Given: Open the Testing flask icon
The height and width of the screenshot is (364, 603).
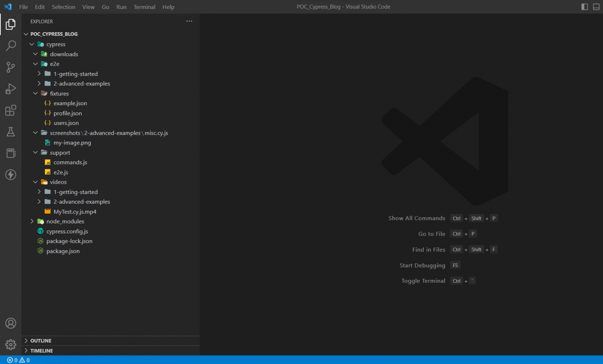Looking at the screenshot, I should [11, 132].
